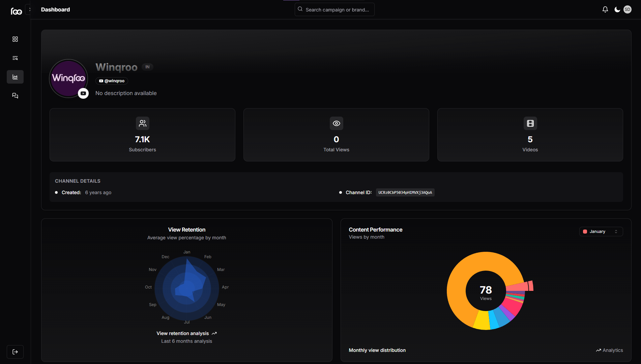Image resolution: width=641 pixels, height=364 pixels.
Task: Open the January month dropdown
Action: coord(601,232)
